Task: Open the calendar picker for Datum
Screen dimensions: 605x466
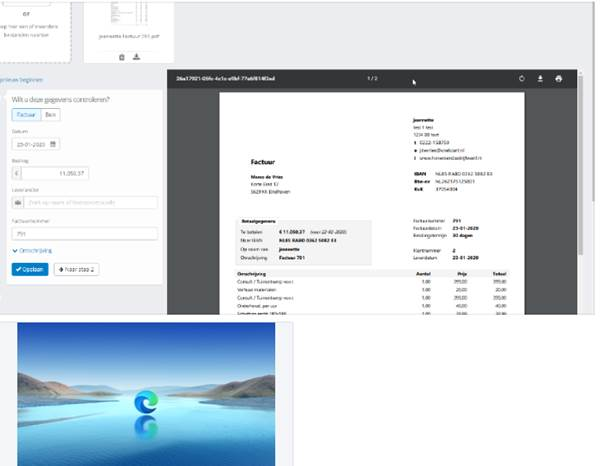Action: click(x=54, y=143)
